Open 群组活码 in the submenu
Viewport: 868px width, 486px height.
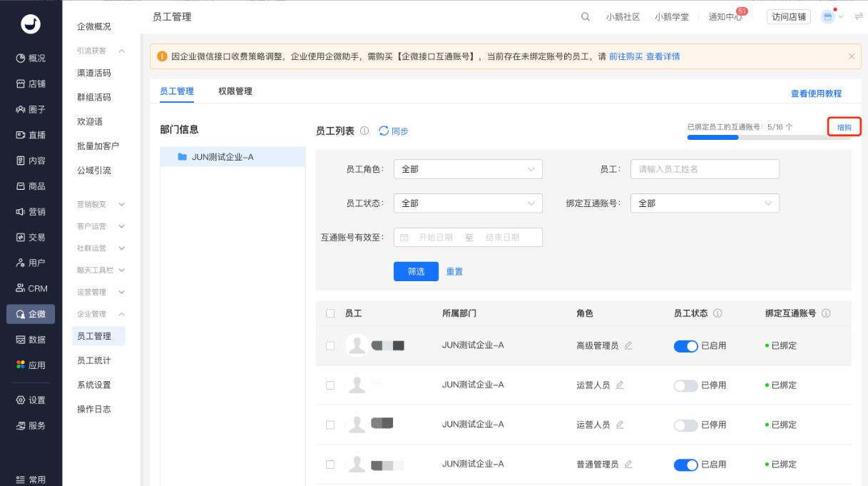pyautogui.click(x=94, y=97)
